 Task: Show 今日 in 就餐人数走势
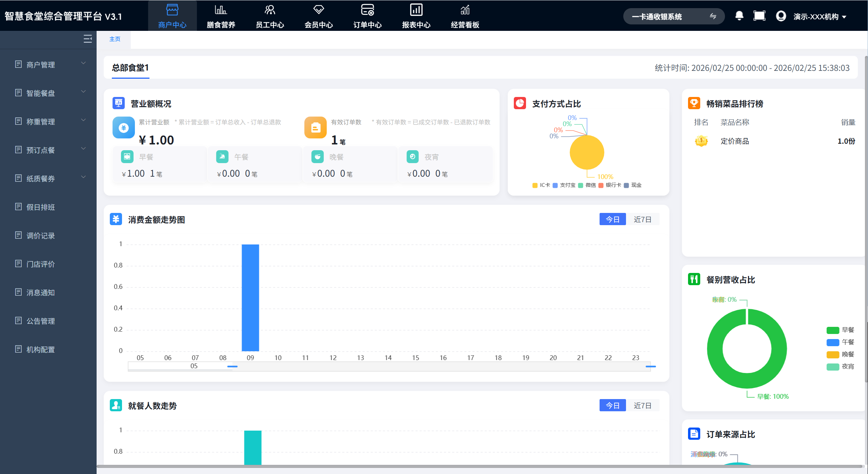pyautogui.click(x=612, y=406)
